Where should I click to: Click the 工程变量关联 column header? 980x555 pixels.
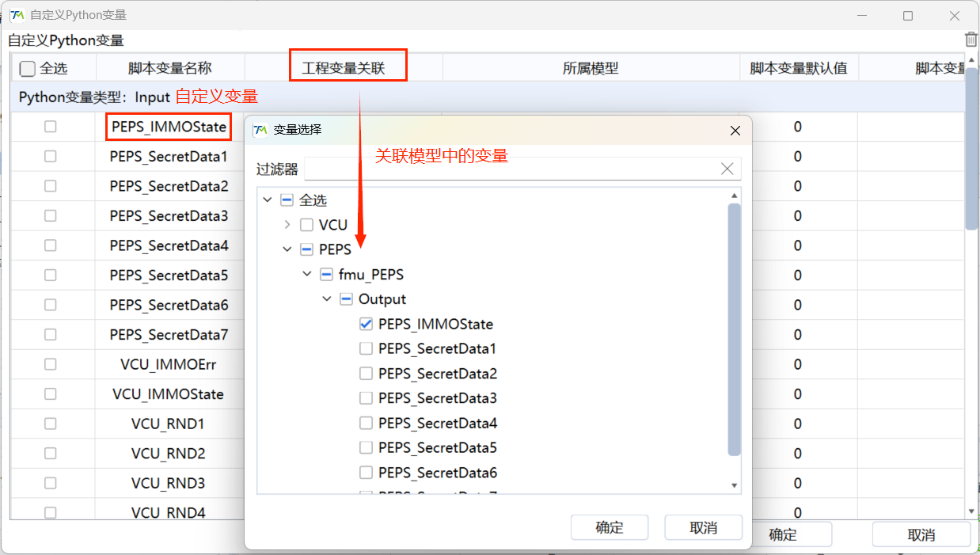coord(344,69)
